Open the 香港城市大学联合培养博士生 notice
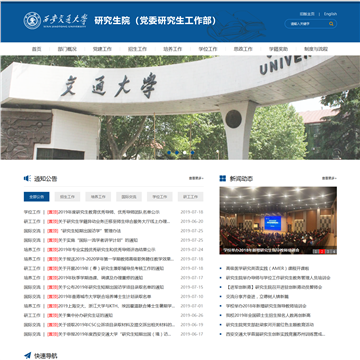The image size is (360, 360). [x=99, y=296]
